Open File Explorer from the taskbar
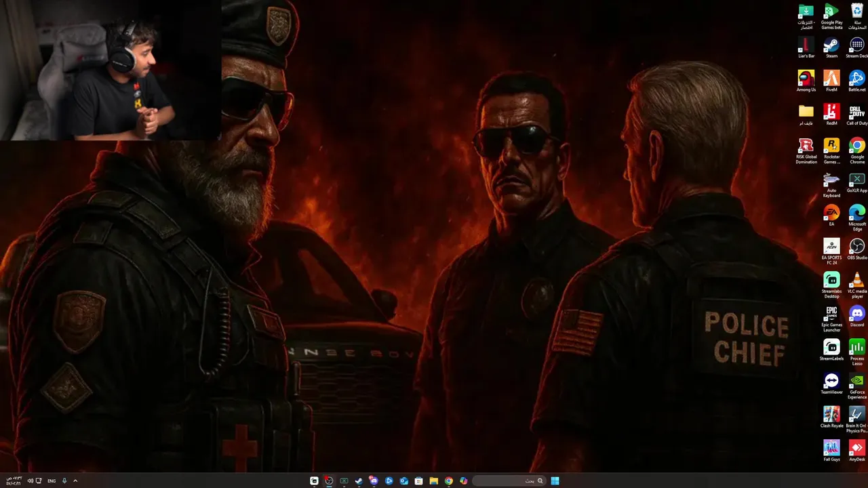Screen dimensions: 868x488 pyautogui.click(x=434, y=481)
